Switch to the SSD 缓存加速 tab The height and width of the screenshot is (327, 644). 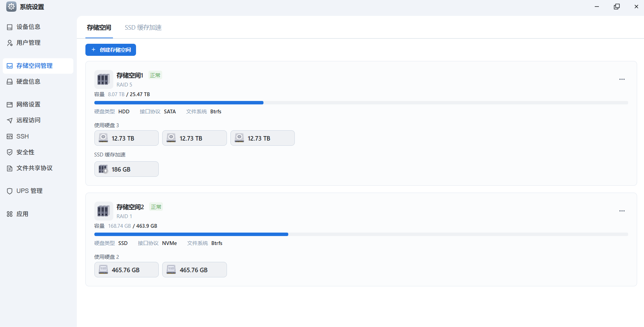coord(143,28)
